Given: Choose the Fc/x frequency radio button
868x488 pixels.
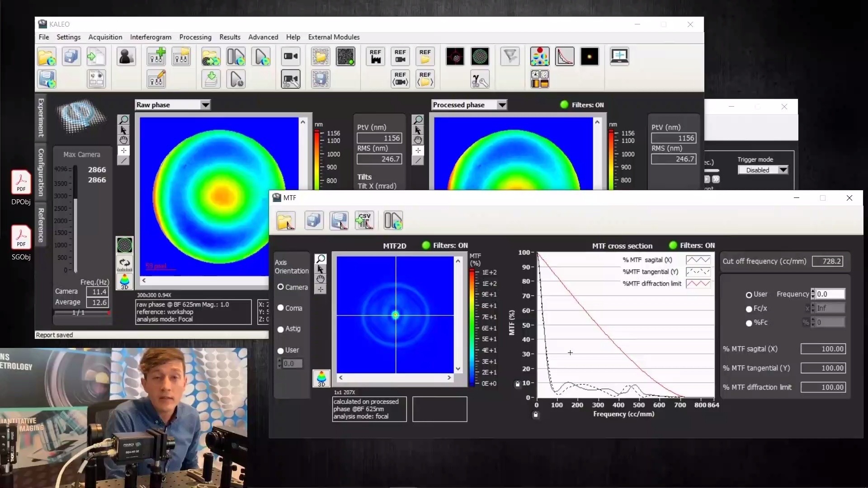Looking at the screenshot, I should tap(749, 309).
